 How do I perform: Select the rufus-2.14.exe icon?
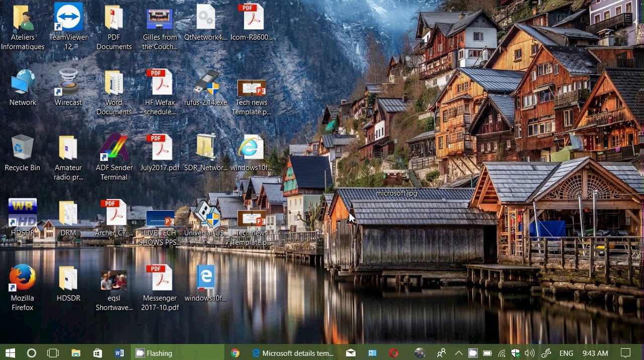tap(205, 83)
